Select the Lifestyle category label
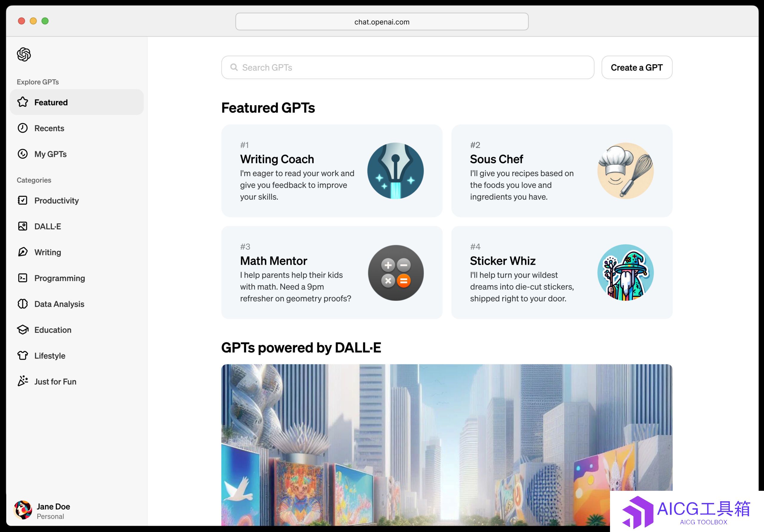 coord(50,356)
